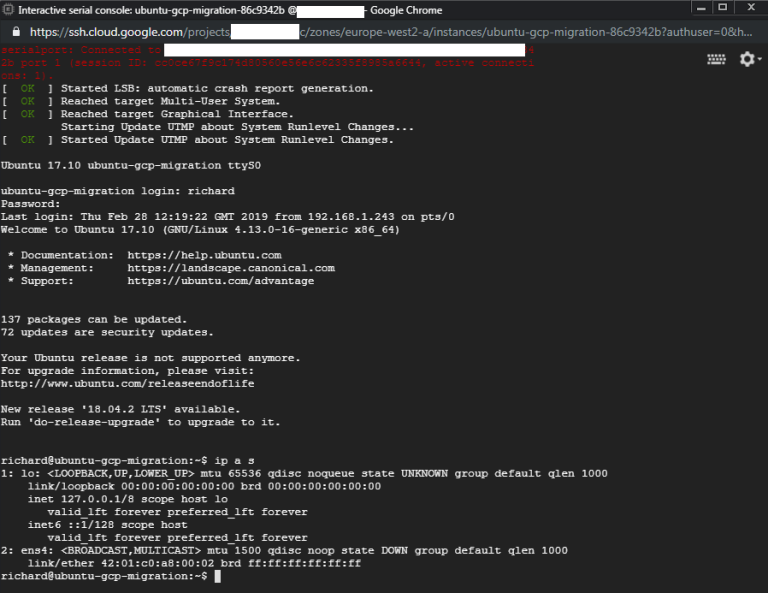Click 'Started LSB: automatic crash report' line
The height and width of the screenshot is (593, 768).
tap(187, 88)
